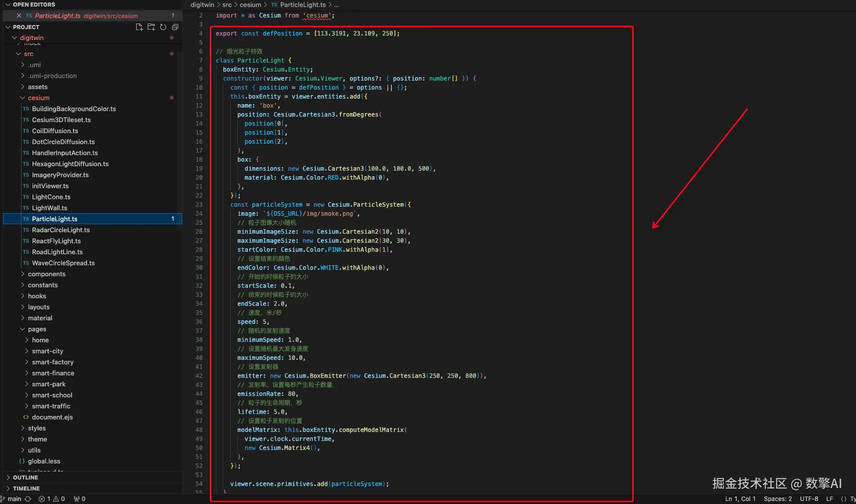Collapse the src folder
This screenshot has height=504, width=856.
tap(19, 54)
